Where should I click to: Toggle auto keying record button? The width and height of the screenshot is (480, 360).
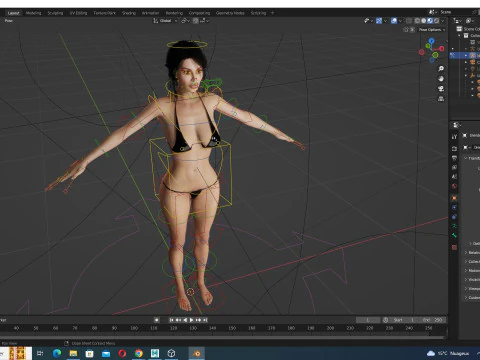tap(156, 320)
